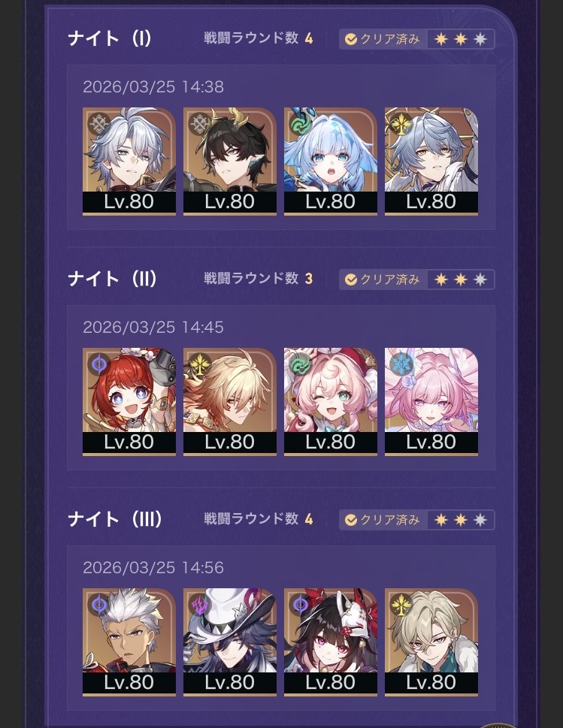563x728 pixels.
Task: Click the checkmark icon beside Knight III クリア済み
Action: pyautogui.click(x=351, y=520)
